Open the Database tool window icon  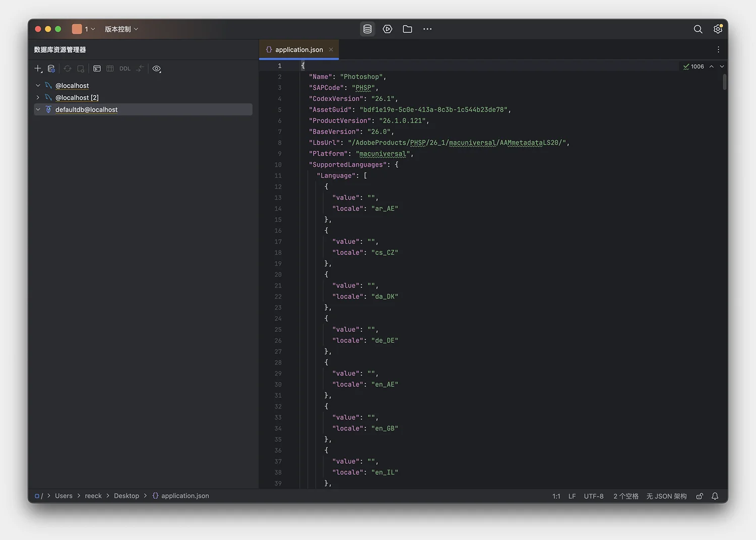click(367, 29)
